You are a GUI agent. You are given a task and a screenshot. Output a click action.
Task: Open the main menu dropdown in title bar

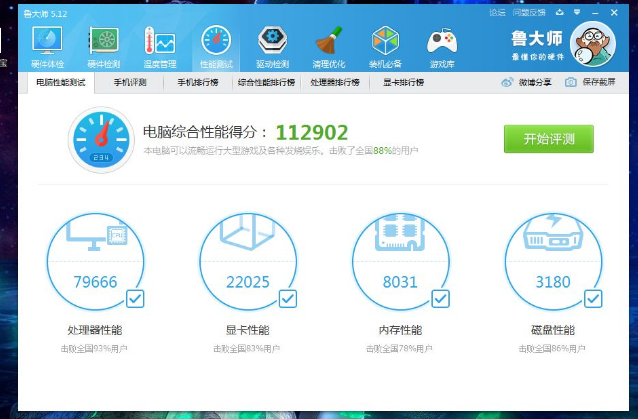[577, 12]
